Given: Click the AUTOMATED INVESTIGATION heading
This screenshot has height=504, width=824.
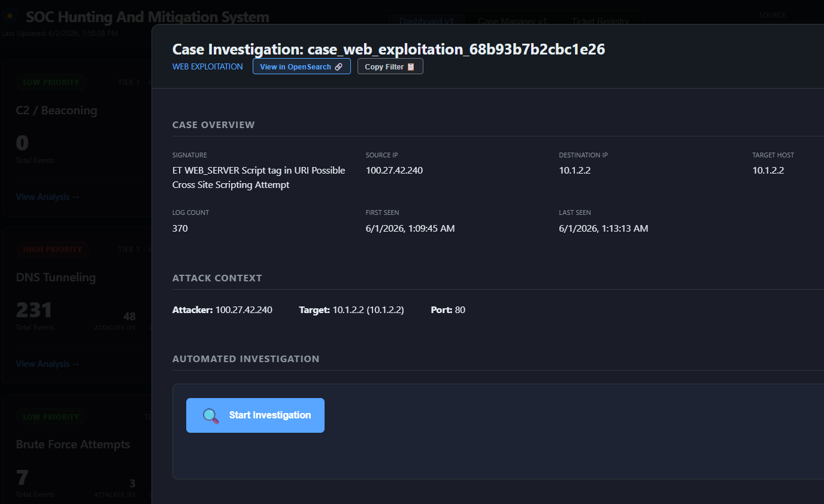Looking at the screenshot, I should pos(246,359).
